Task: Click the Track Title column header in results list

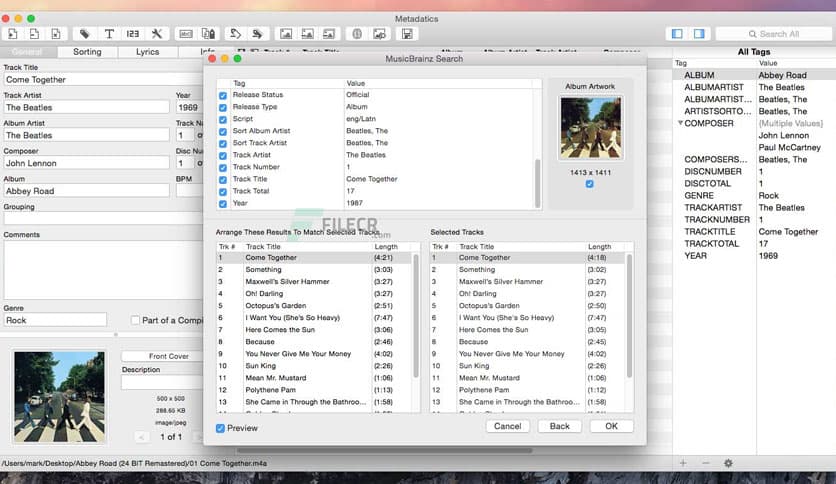Action: pyautogui.click(x=307, y=247)
